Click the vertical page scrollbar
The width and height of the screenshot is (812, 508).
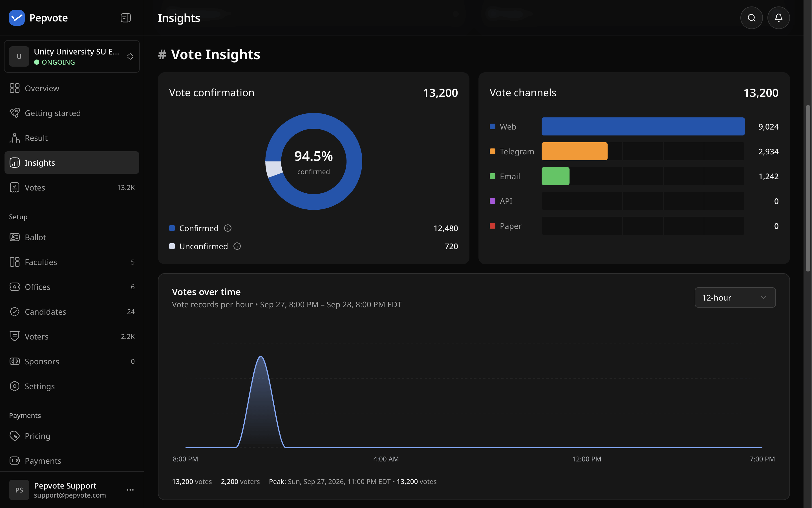[808, 188]
